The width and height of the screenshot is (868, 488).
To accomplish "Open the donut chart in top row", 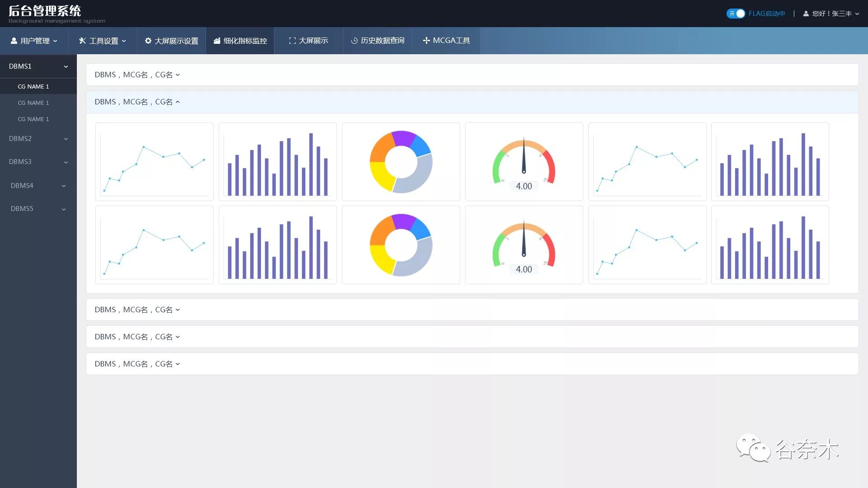I will coord(401,162).
